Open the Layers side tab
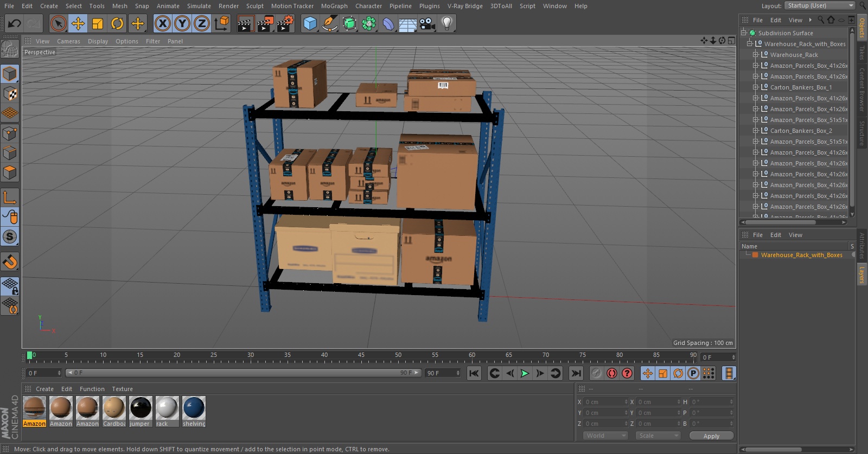Screen dimensions: 868x454 pos(861,275)
